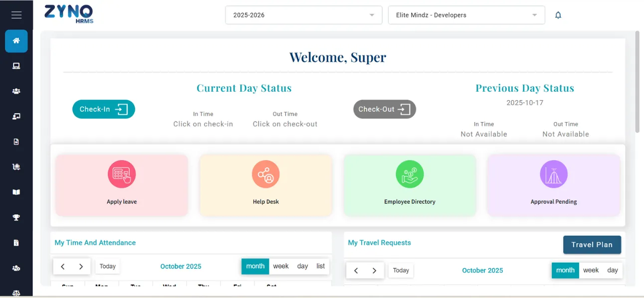Expand the Elite Mindz - Developers dropdown
The width and height of the screenshot is (644, 298).
click(466, 15)
